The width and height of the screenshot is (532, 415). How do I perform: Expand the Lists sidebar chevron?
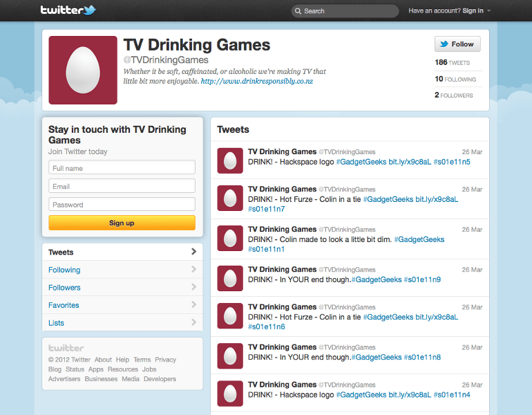193,322
